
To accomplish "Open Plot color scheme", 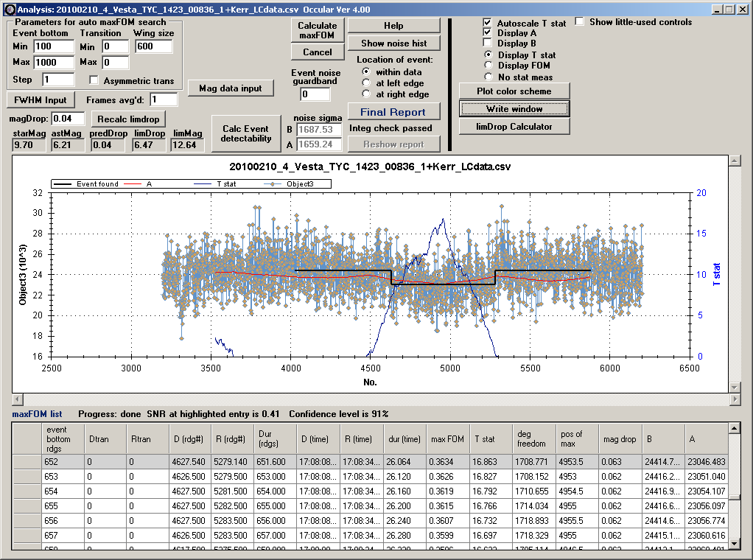I will [514, 91].
